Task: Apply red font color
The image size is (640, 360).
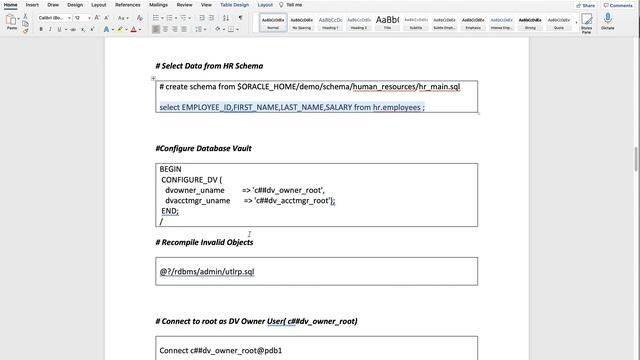Action: 133,29
